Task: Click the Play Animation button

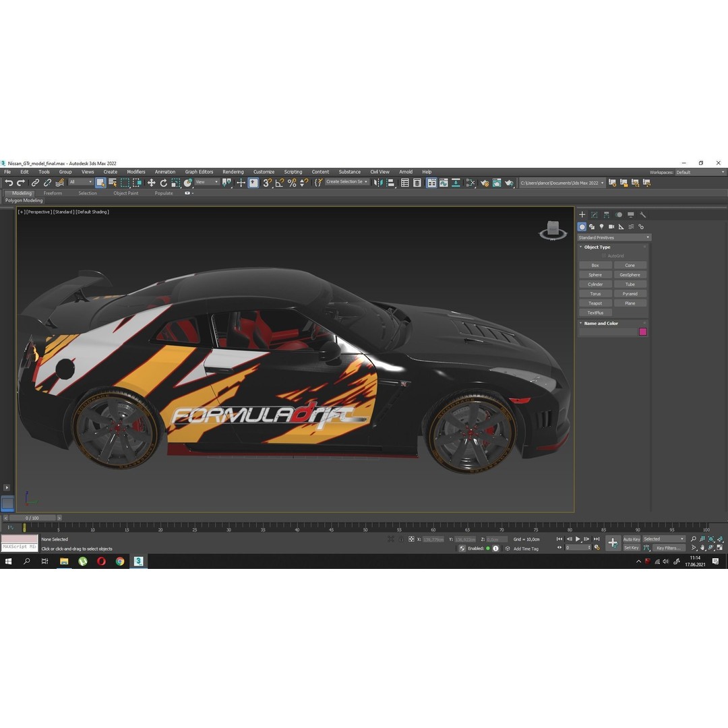Action: click(x=578, y=539)
